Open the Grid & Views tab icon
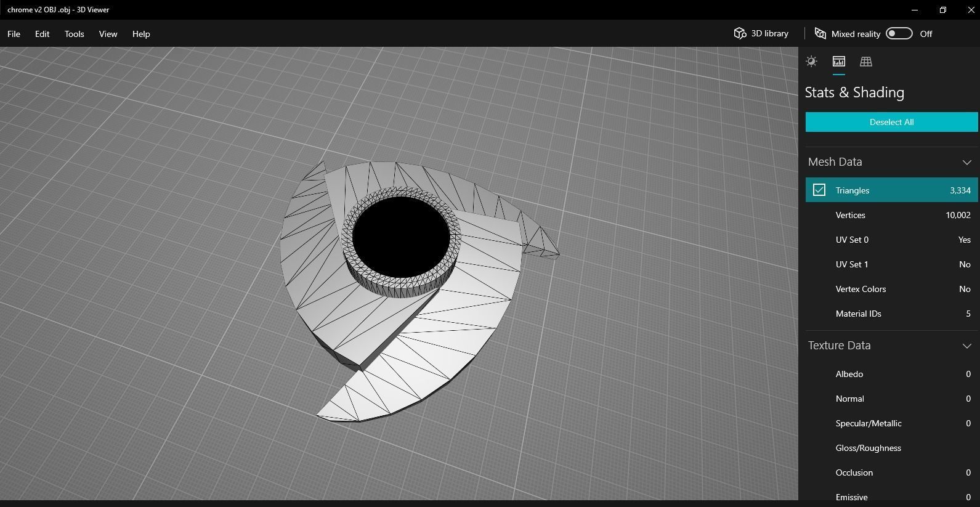This screenshot has height=507, width=980. point(866,61)
